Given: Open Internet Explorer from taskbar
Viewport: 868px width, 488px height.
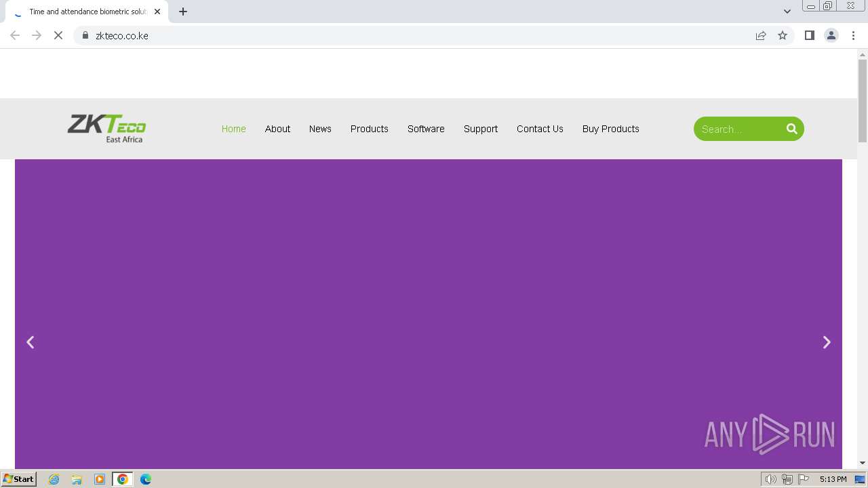Looking at the screenshot, I should 54,479.
